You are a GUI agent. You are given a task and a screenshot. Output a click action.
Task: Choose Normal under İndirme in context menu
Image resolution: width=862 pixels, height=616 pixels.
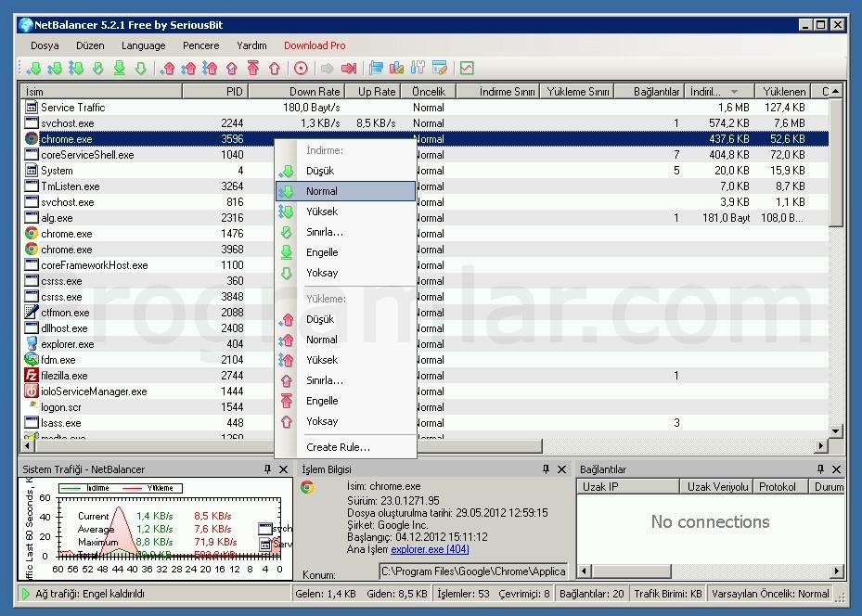[345, 191]
